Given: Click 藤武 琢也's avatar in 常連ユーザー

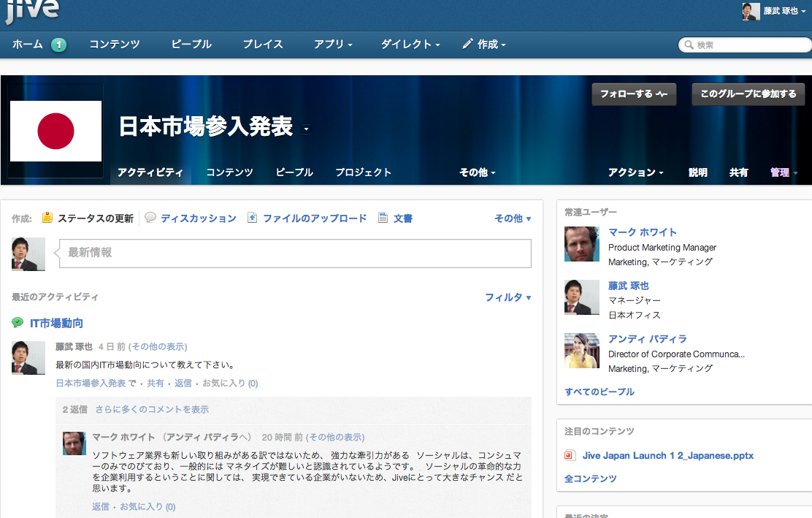Looking at the screenshot, I should pyautogui.click(x=581, y=297).
